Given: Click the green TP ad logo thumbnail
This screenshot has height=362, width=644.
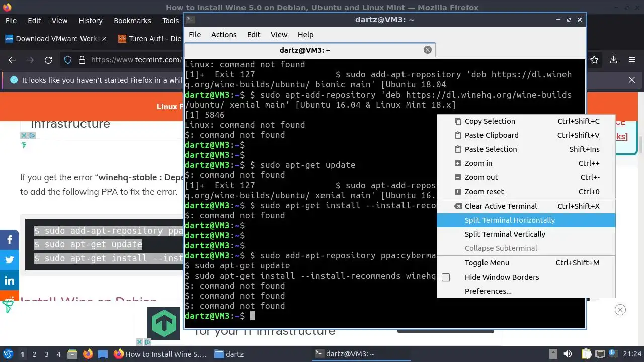Looking at the screenshot, I should (164, 323).
